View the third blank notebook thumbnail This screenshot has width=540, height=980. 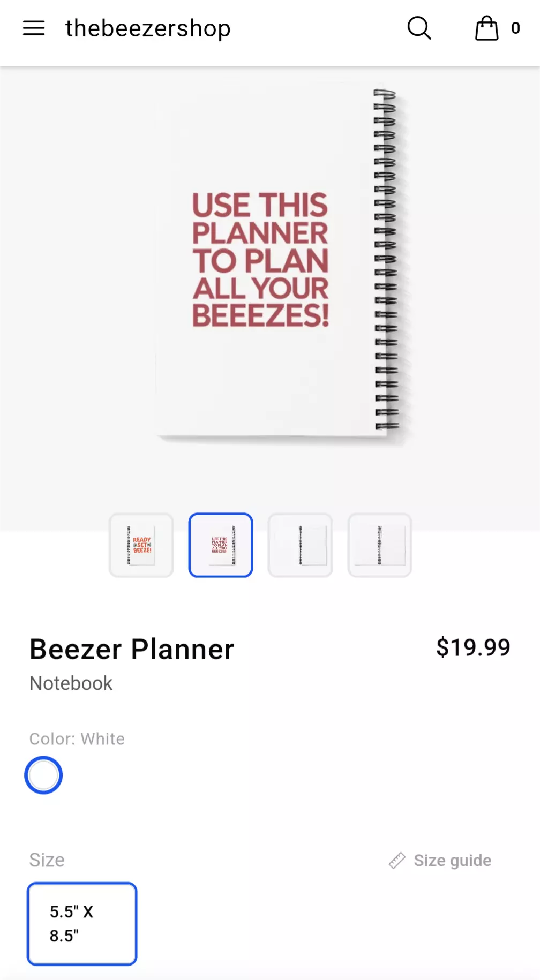(x=300, y=545)
